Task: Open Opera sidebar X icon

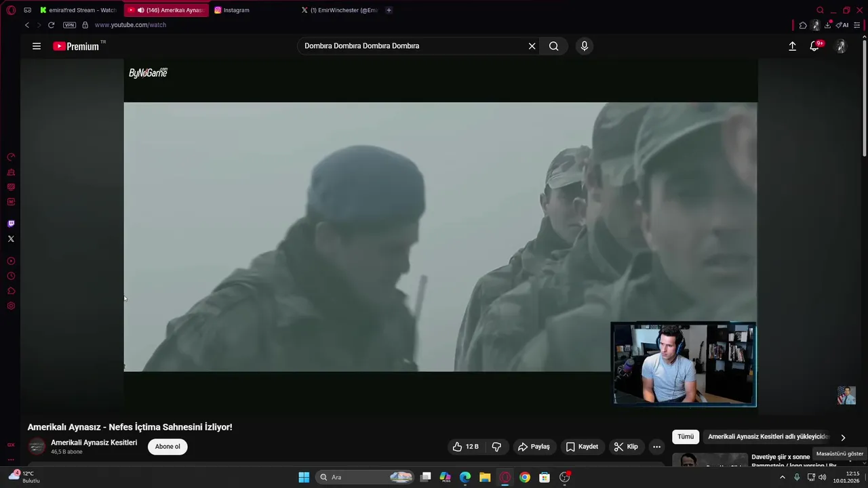Action: click(x=11, y=239)
